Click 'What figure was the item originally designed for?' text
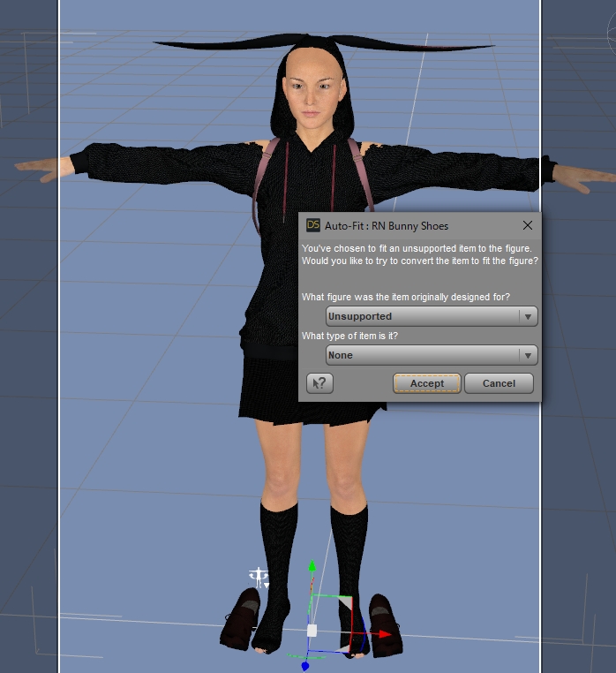This screenshot has height=673, width=616. click(x=406, y=297)
